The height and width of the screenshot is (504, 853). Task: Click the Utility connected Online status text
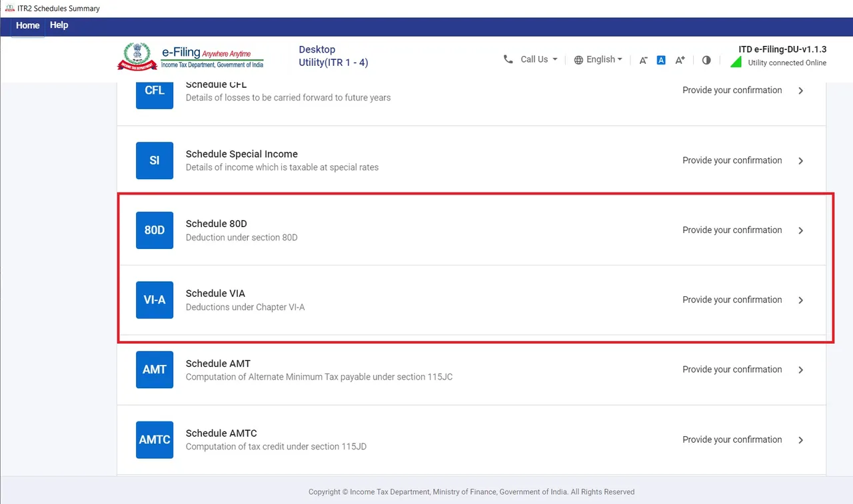pos(787,63)
